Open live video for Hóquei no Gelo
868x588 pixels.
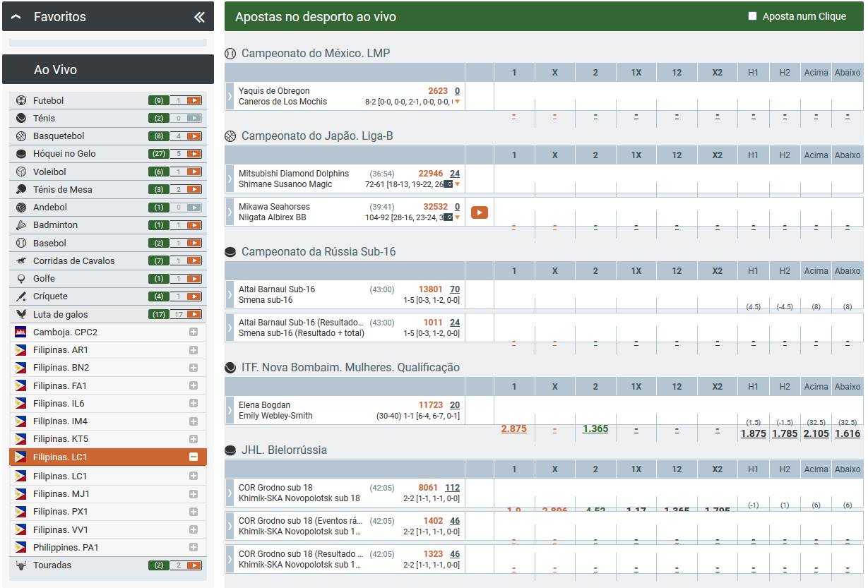(x=194, y=154)
